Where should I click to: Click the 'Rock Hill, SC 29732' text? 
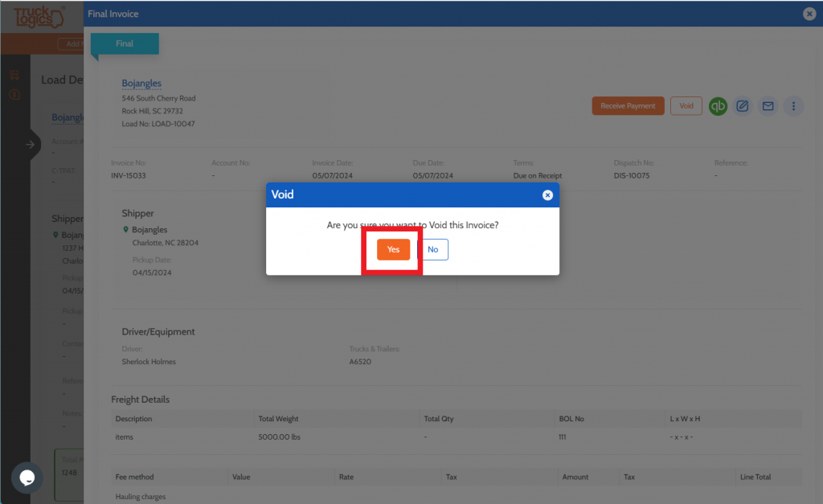click(x=152, y=111)
